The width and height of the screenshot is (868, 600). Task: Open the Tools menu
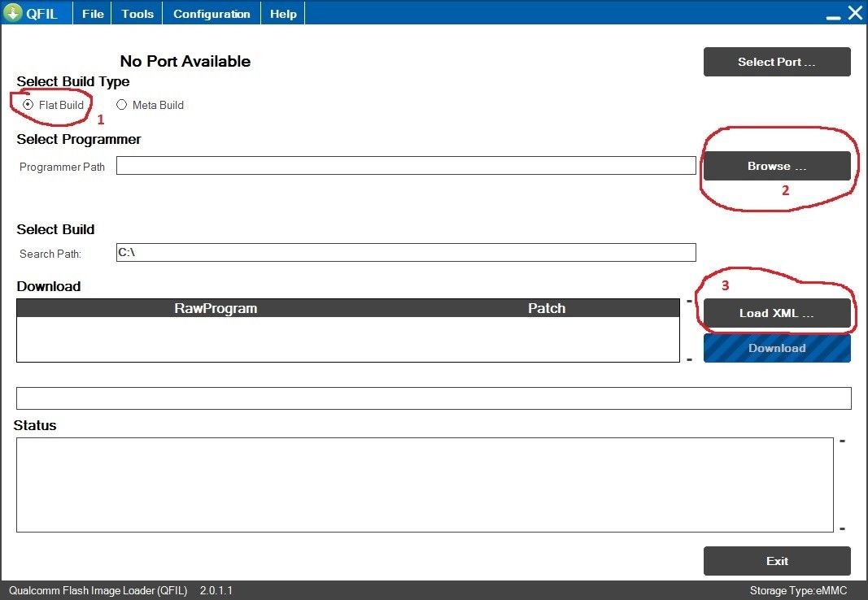[137, 13]
